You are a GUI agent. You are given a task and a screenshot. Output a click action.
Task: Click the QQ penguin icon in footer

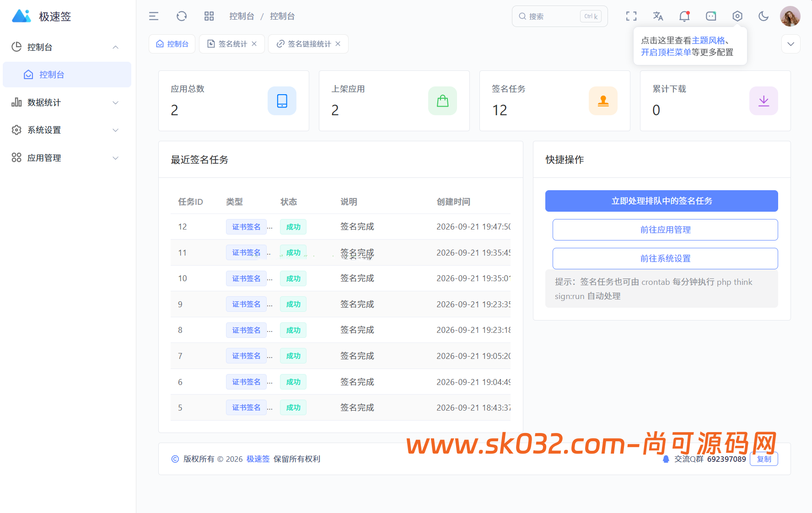coord(666,459)
